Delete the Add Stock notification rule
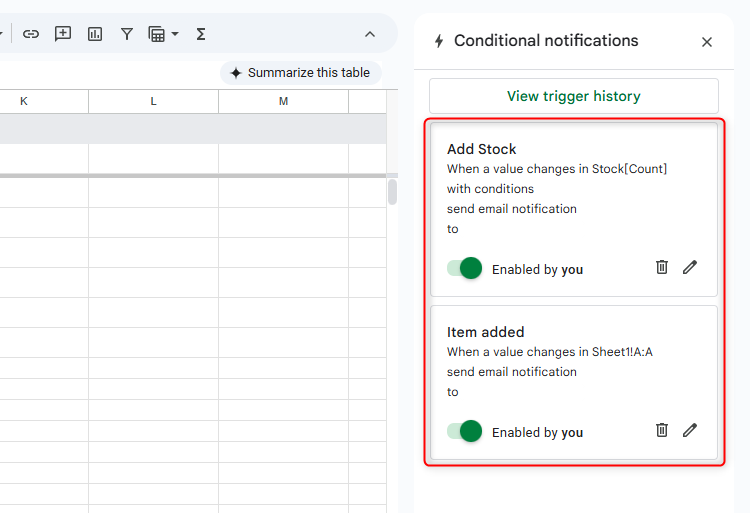This screenshot has height=513, width=750. tap(661, 267)
